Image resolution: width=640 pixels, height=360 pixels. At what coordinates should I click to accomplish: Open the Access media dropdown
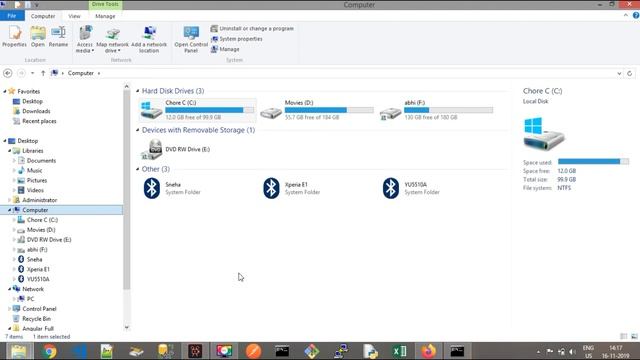(x=85, y=39)
